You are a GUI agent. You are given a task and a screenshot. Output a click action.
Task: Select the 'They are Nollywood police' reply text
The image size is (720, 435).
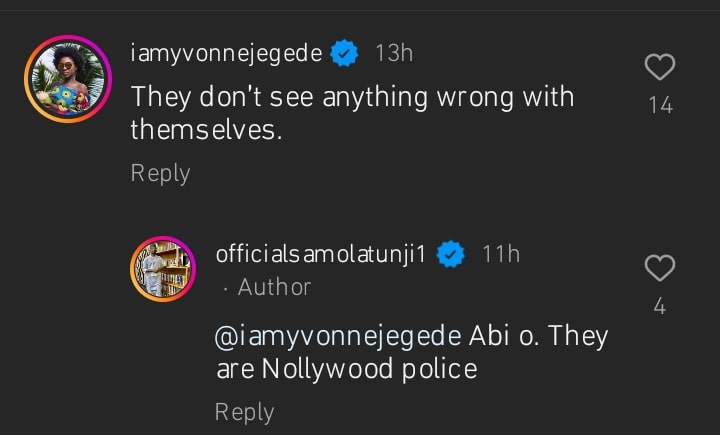(410, 352)
